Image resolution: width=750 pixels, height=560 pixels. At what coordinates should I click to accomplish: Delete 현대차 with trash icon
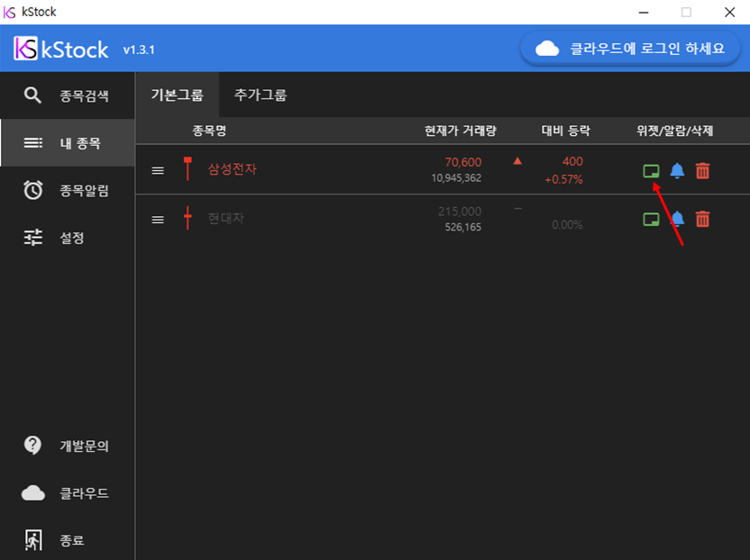coord(702,220)
